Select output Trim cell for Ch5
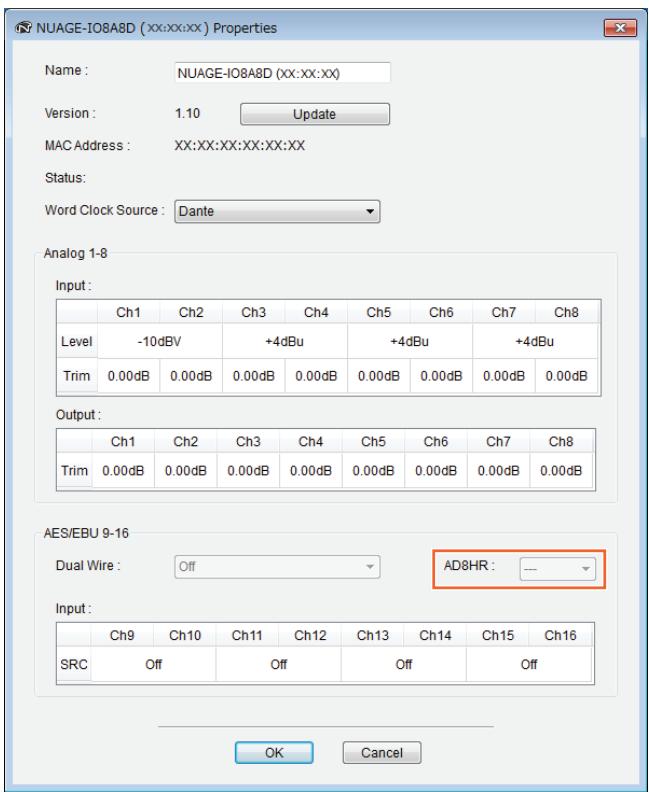 pyautogui.click(x=373, y=470)
